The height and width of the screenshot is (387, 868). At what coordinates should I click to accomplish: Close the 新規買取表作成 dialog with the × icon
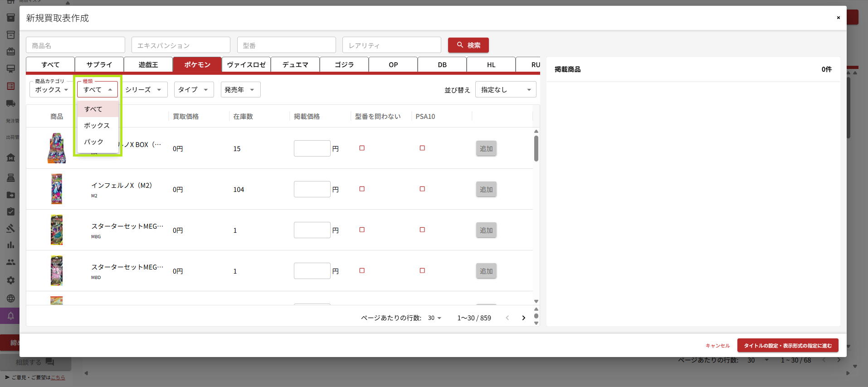(838, 18)
